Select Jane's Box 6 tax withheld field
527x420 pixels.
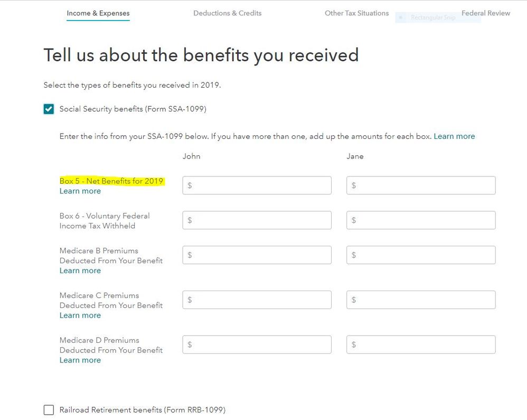tap(421, 220)
